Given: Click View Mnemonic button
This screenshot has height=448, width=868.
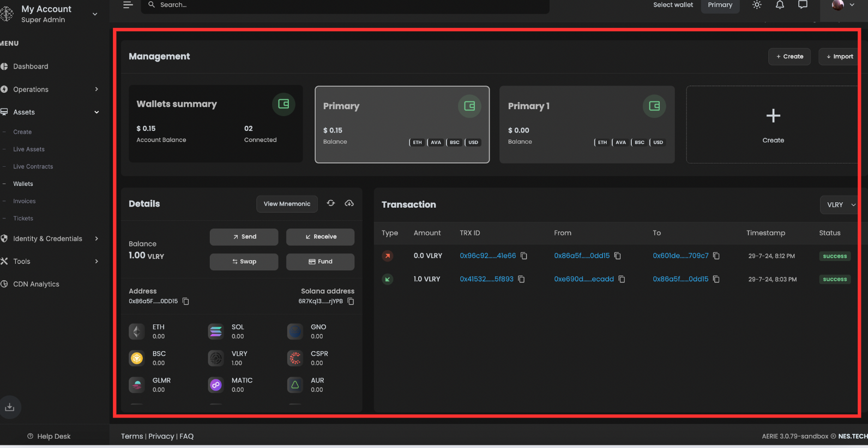Looking at the screenshot, I should click(287, 204).
